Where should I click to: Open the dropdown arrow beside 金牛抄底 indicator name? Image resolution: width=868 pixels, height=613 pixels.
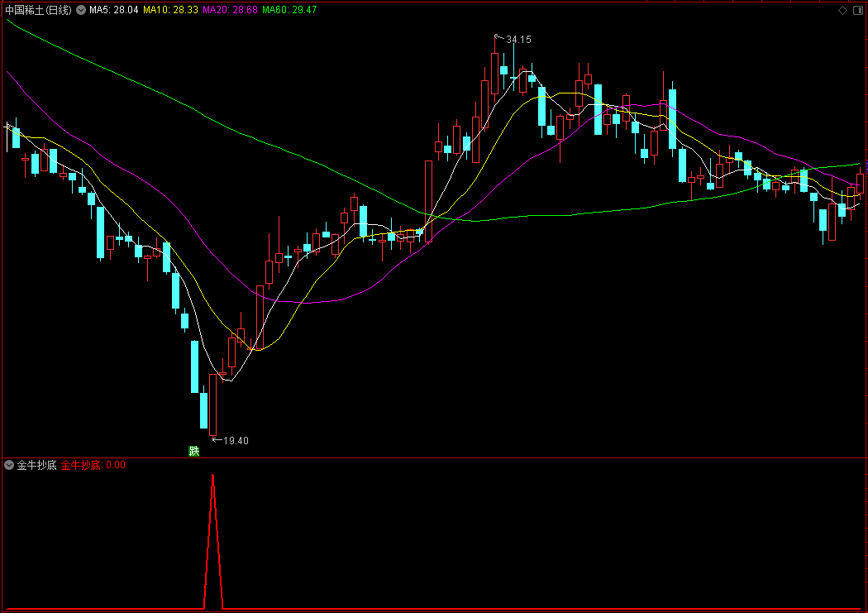(9, 465)
